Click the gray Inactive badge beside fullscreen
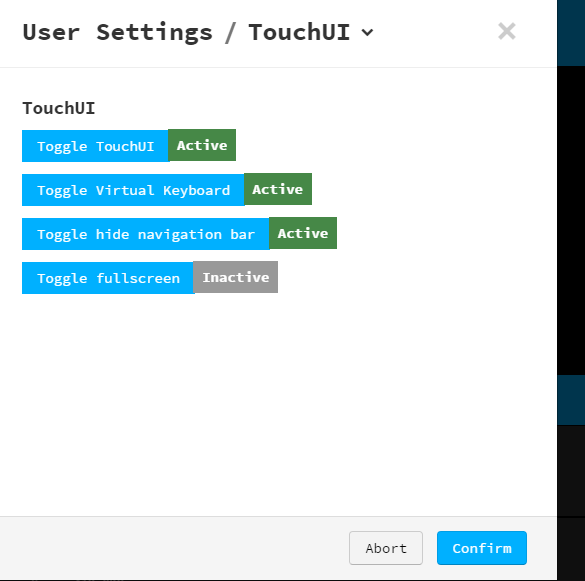Viewport: 585px width, 581px height. coord(235,277)
